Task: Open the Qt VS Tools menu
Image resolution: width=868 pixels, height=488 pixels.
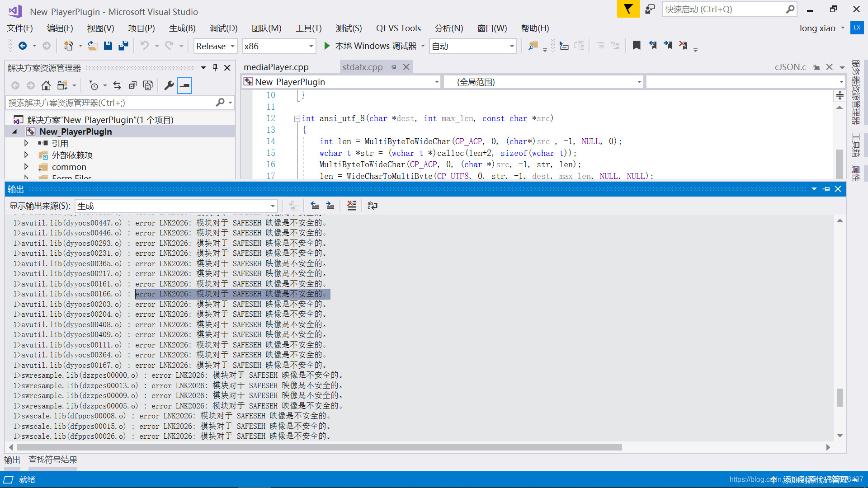Action: [398, 28]
